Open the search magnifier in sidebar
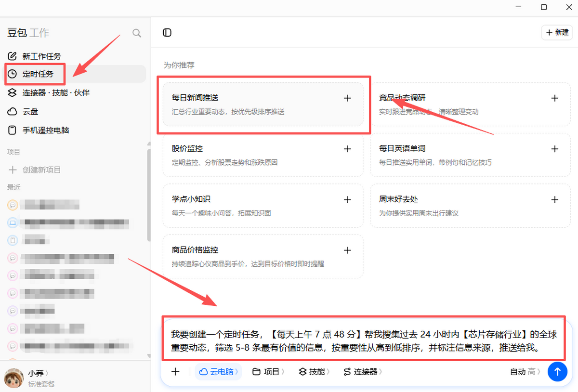This screenshot has width=578, height=392. (x=137, y=33)
